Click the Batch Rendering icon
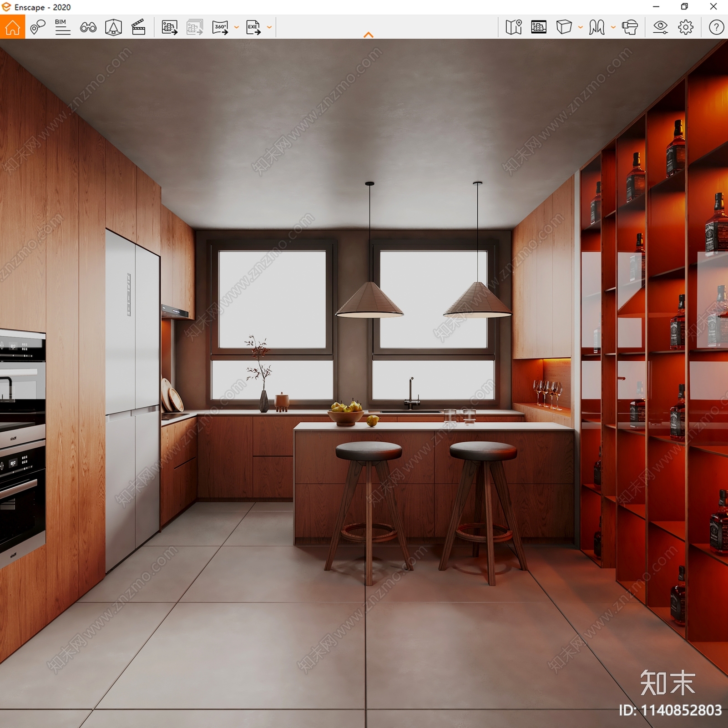Viewport: 728px width, 728px height. coord(195,27)
